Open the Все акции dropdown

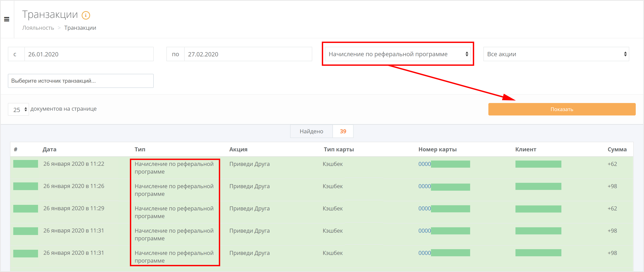(x=556, y=54)
